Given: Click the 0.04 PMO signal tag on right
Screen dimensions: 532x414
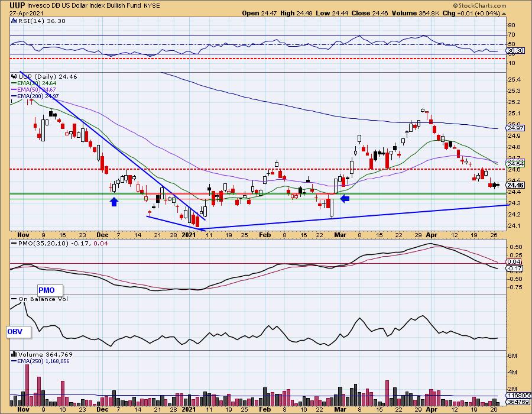Looking at the screenshot, I should click(x=514, y=261).
